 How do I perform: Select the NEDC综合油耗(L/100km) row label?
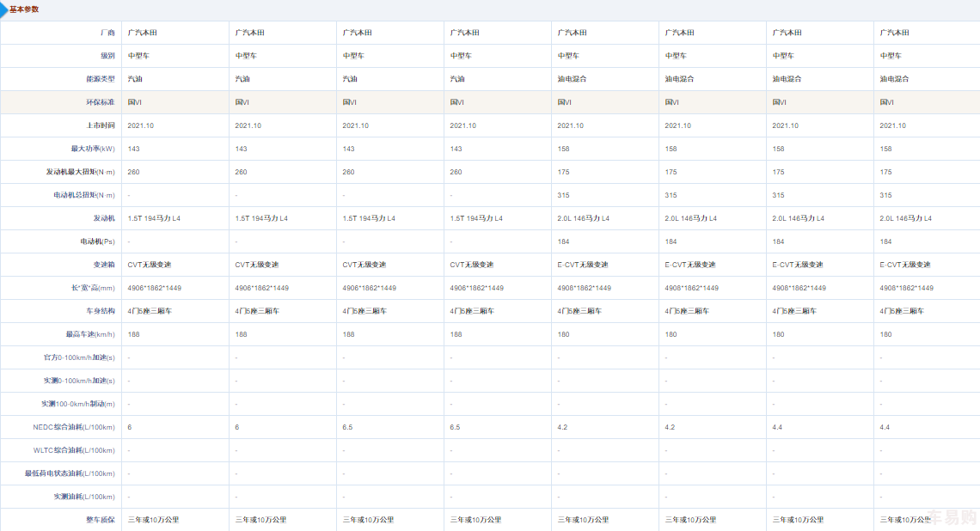(74, 427)
